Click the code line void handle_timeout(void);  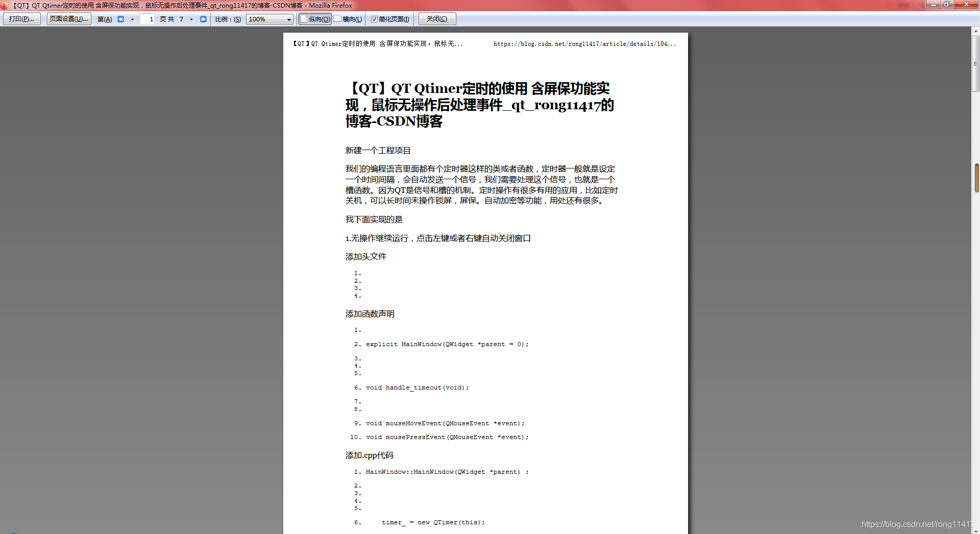click(417, 388)
